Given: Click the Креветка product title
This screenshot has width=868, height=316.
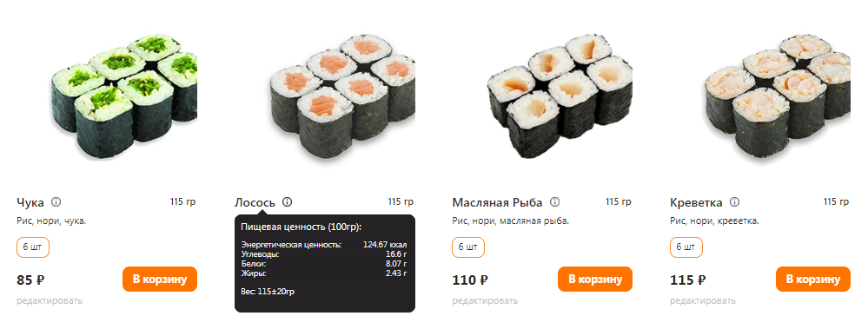Looking at the screenshot, I should pyautogui.click(x=696, y=202).
